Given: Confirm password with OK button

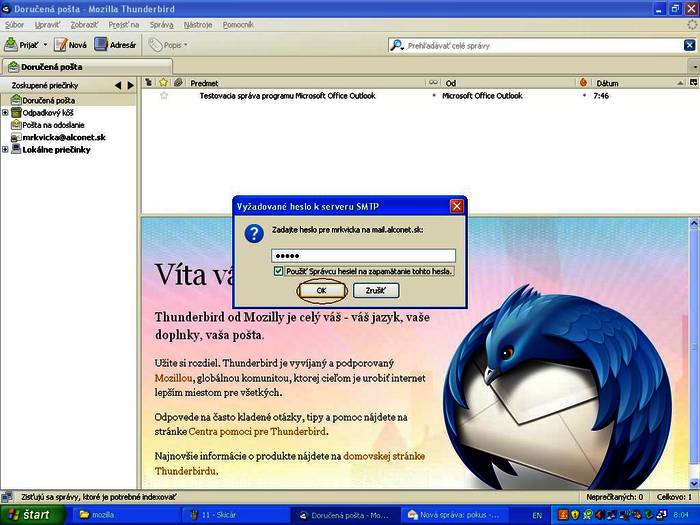Looking at the screenshot, I should pyautogui.click(x=321, y=291).
